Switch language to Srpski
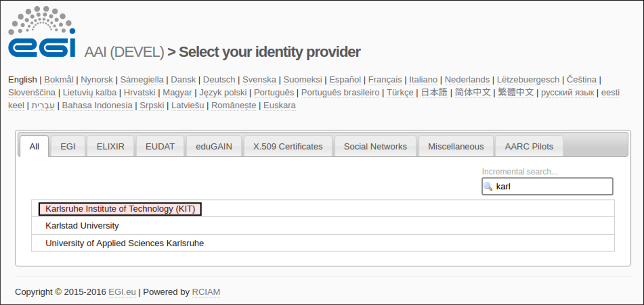This screenshot has width=644, height=305. (152, 105)
